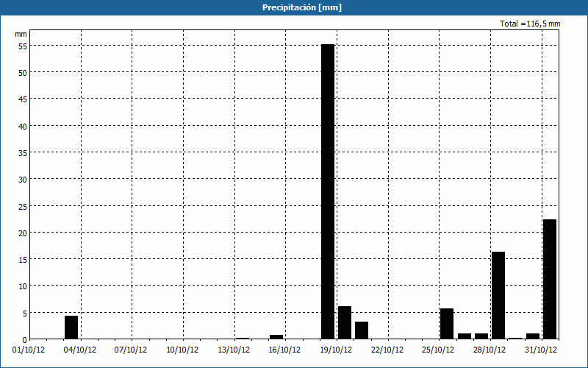Select the Total =116,5 mm label
This screenshot has height=368, width=588.
tap(530, 24)
